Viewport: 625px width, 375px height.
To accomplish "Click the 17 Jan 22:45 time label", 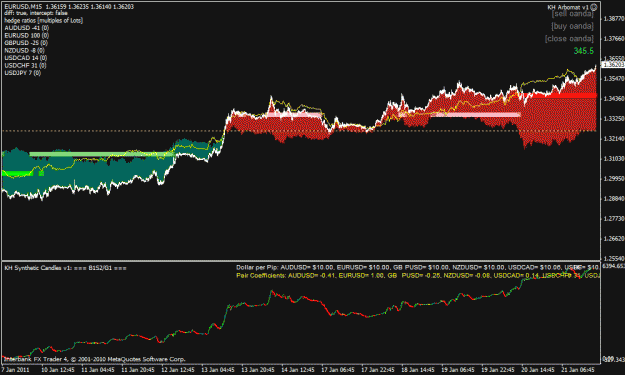I will click(x=378, y=369).
